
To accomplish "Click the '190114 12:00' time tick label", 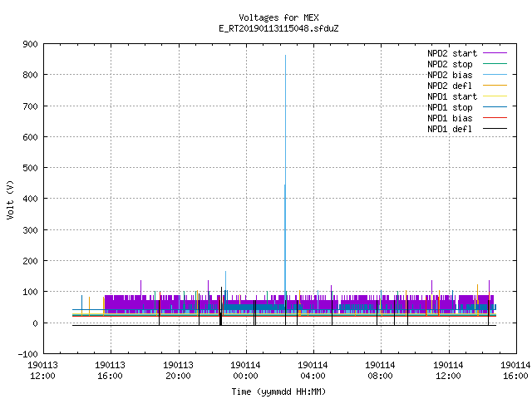I will click(x=449, y=371).
